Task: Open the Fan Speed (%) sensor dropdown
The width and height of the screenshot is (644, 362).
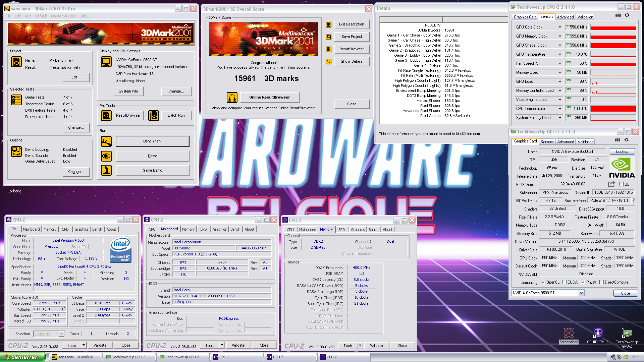Action: 559,63
